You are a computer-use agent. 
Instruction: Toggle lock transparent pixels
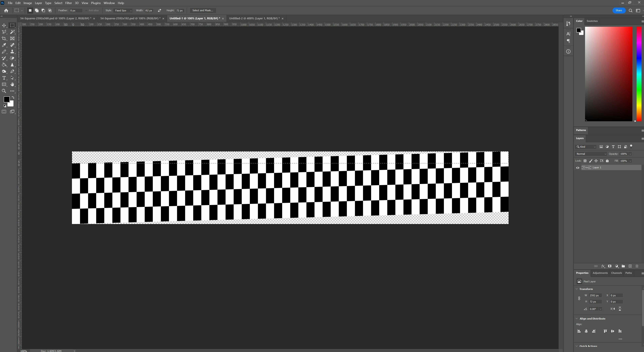tap(585, 161)
